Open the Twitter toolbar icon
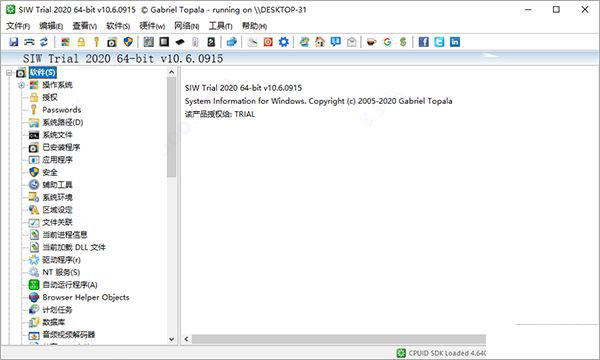This screenshot has height=360, width=600. [x=439, y=42]
